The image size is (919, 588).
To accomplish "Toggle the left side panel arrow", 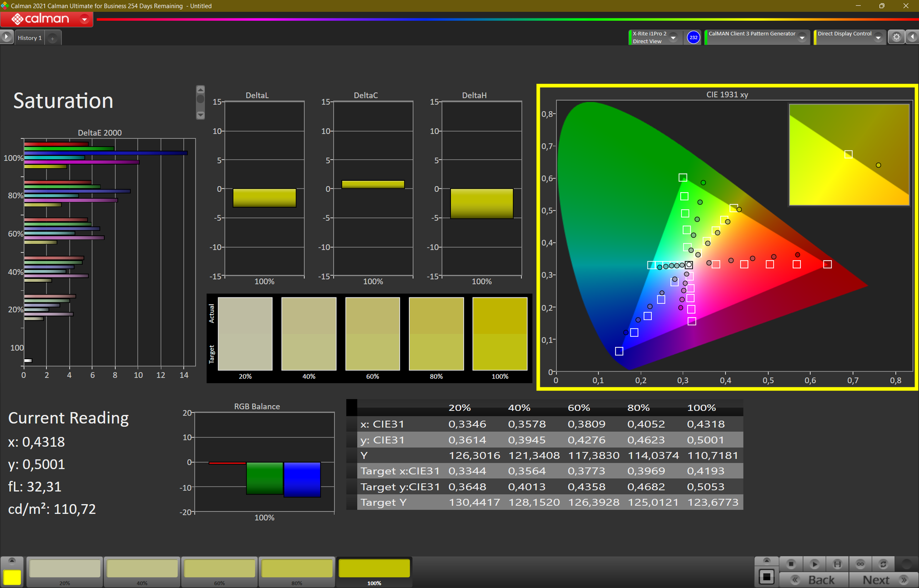I will tap(6, 37).
